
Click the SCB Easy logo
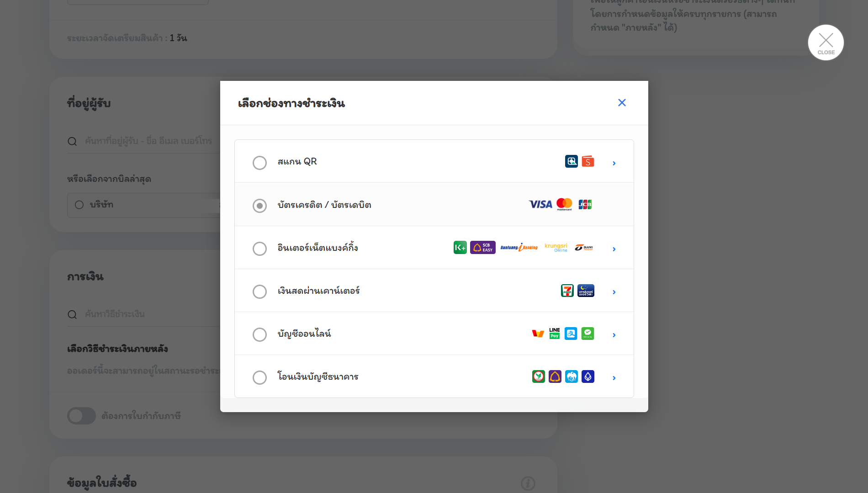[x=482, y=247]
